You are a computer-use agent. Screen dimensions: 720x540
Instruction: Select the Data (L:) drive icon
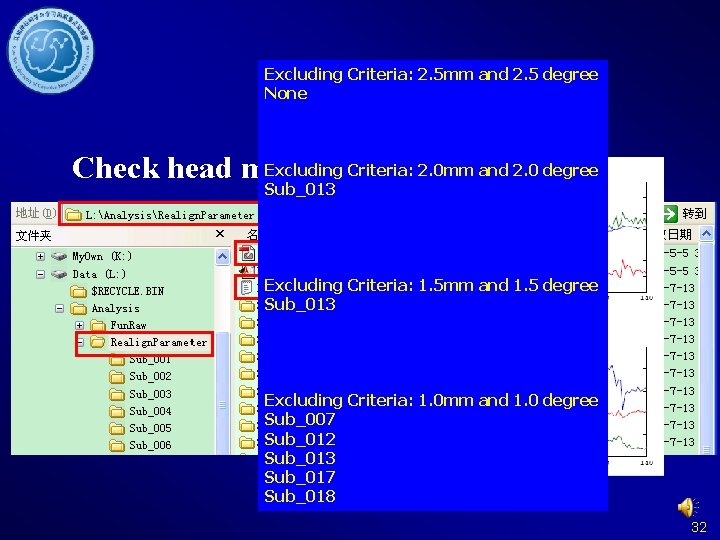59,274
